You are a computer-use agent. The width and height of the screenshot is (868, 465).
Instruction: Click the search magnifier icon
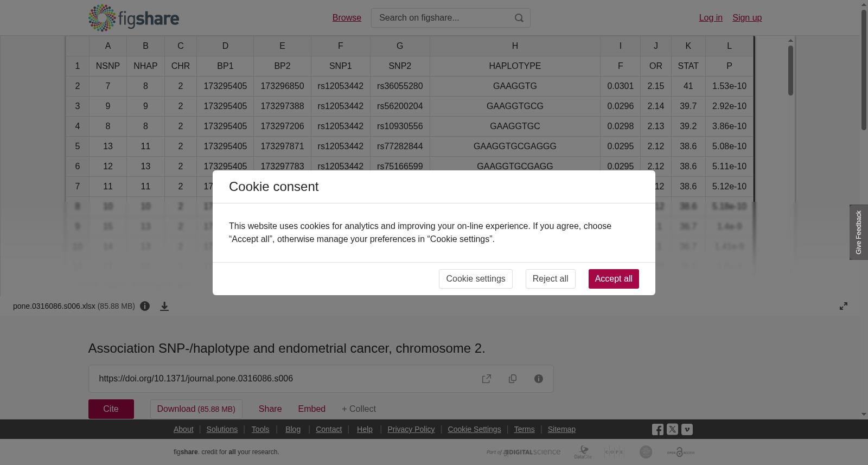519,18
